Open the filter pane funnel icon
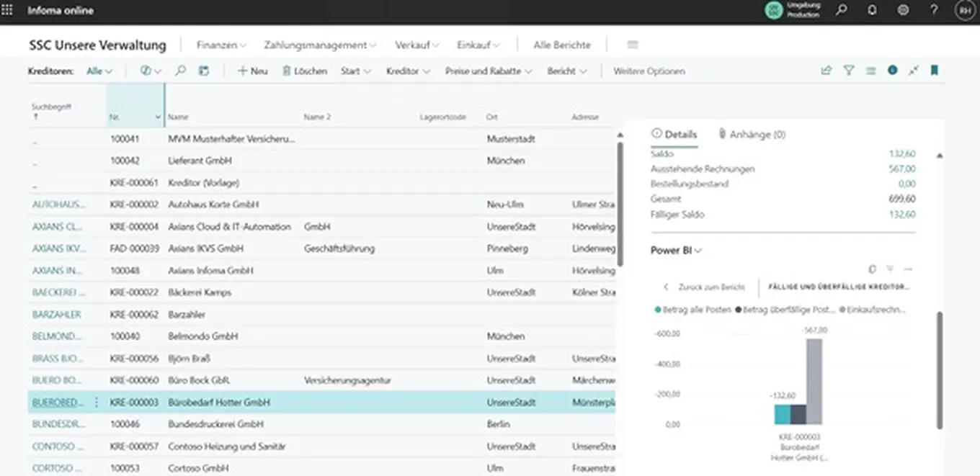Viewport: 980px width, 476px height. 848,71
